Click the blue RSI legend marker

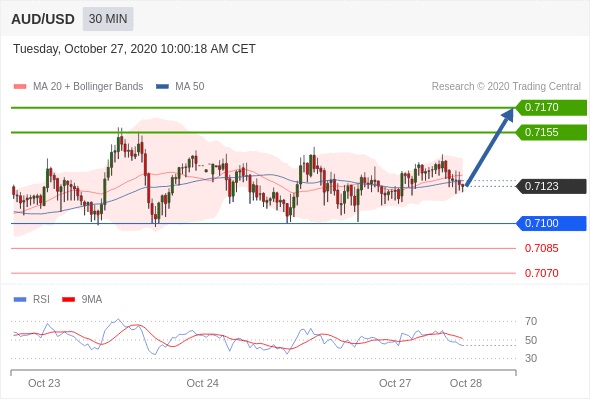tap(20, 300)
